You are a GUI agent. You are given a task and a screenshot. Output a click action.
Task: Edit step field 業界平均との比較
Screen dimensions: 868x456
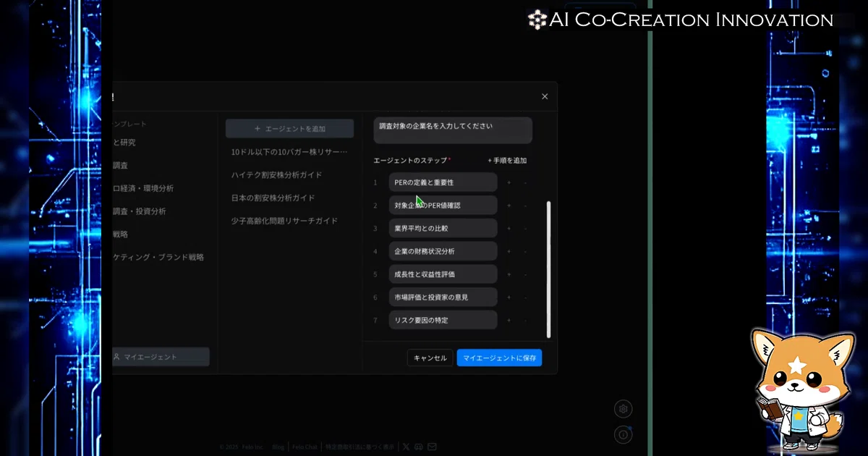point(443,228)
